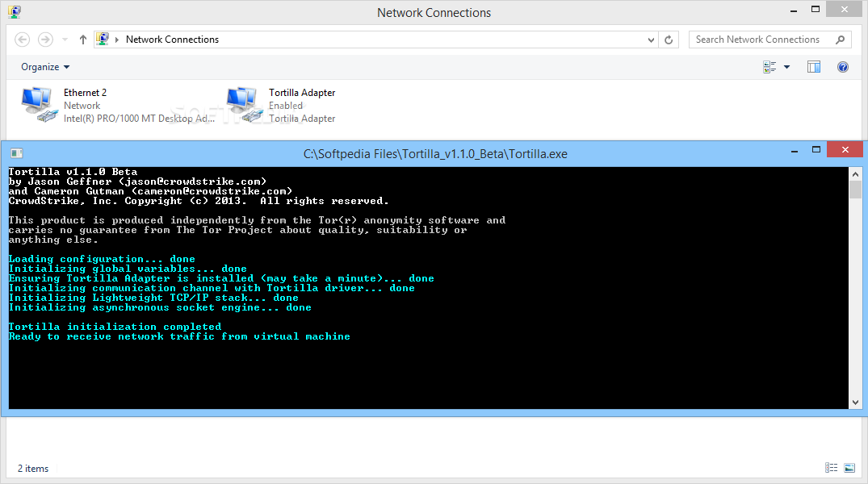Image resolution: width=868 pixels, height=484 pixels.
Task: Click the cameron@crowdstrike.com author line
Action: pos(150,191)
